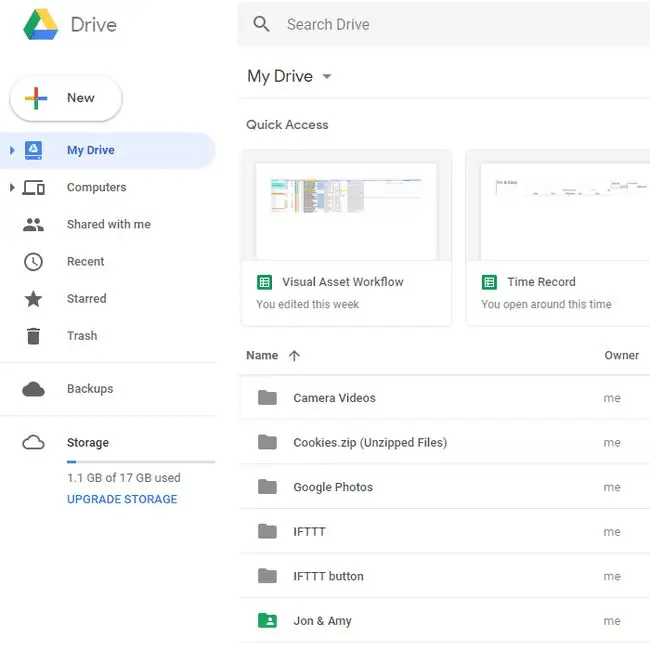Click the My Drive sidebar icon

pos(33,150)
